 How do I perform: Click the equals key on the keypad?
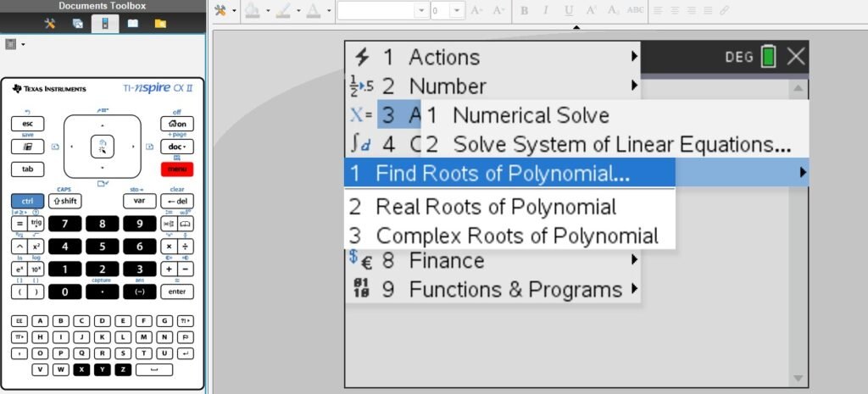click(19, 224)
